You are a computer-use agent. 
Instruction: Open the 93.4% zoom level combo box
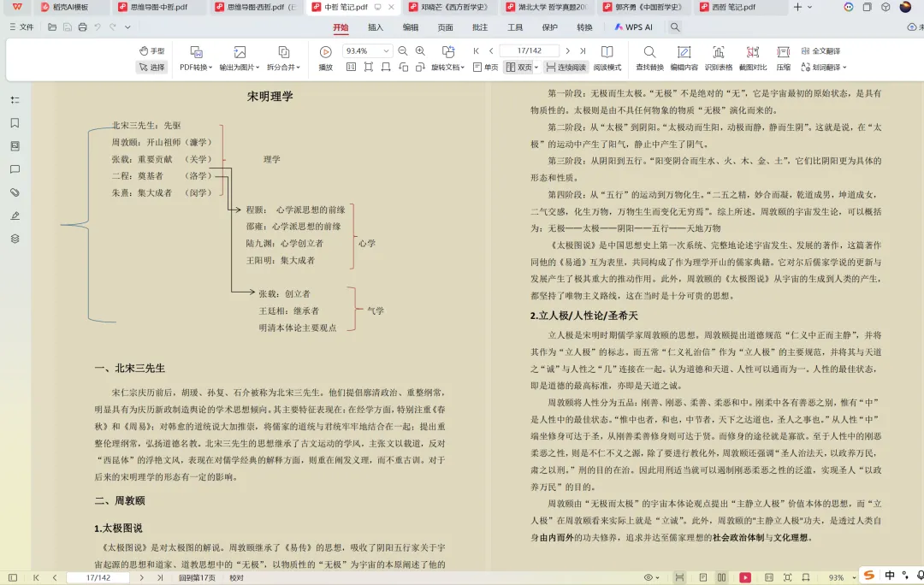pos(366,51)
